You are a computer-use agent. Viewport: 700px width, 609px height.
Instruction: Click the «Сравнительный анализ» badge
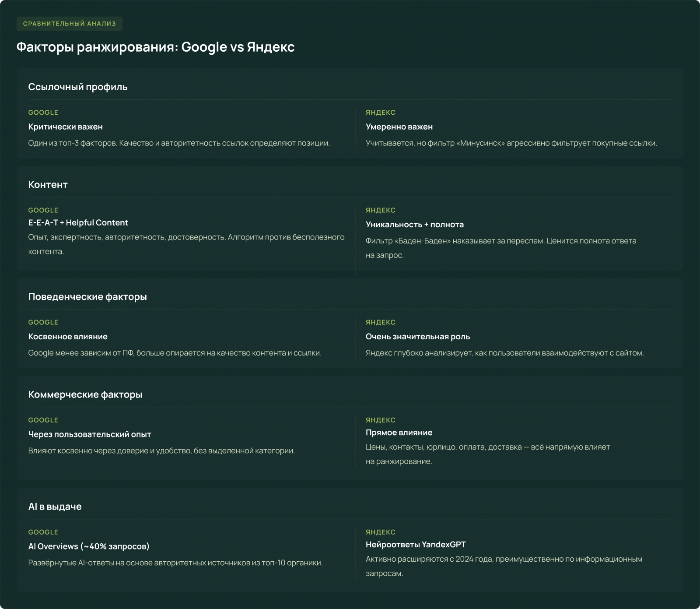tap(69, 24)
